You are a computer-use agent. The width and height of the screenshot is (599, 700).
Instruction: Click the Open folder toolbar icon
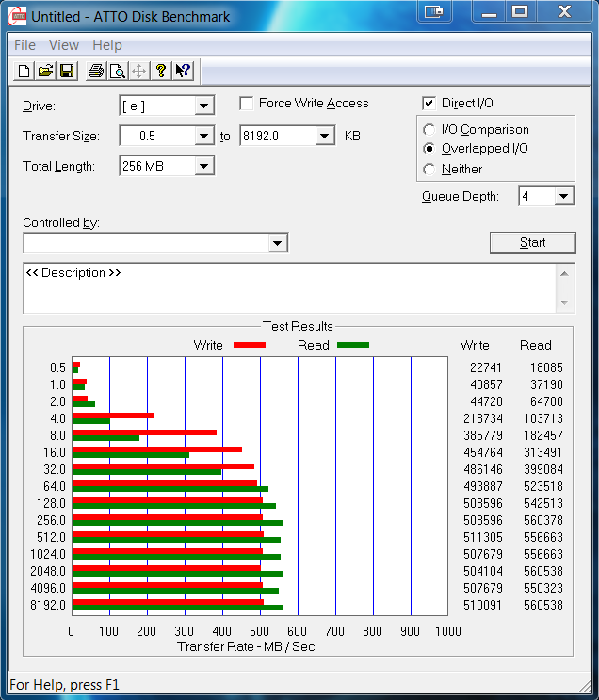(x=45, y=71)
